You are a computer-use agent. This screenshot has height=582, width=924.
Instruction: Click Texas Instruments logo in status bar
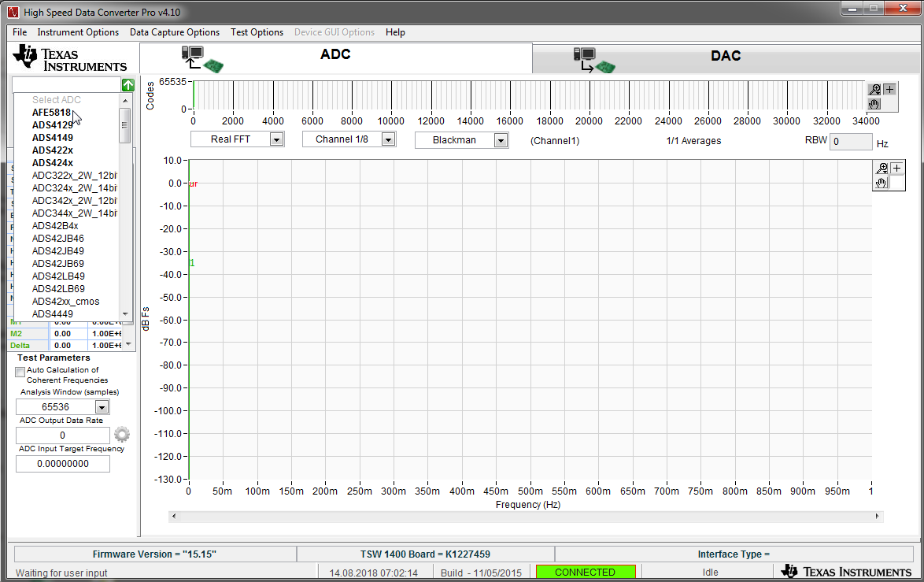coord(846,572)
